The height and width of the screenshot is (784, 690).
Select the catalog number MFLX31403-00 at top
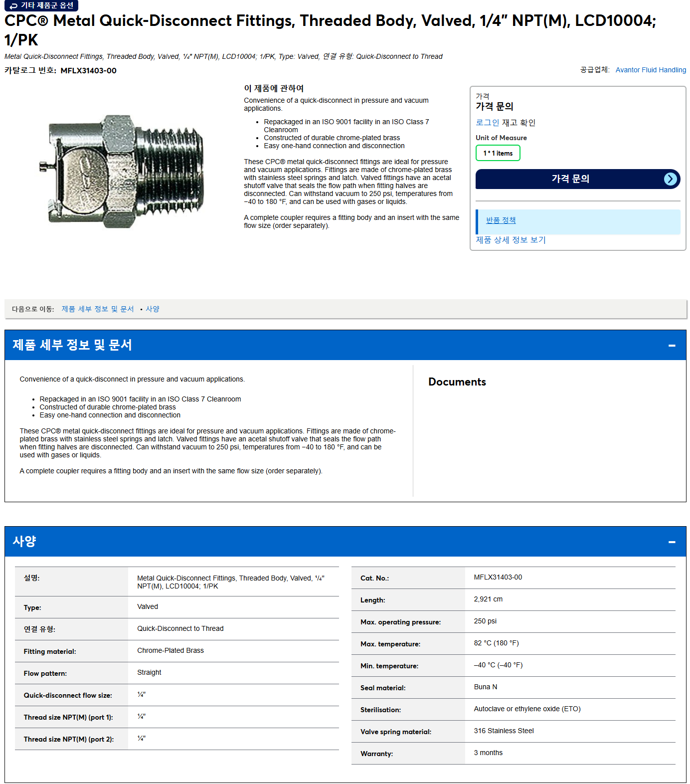88,70
